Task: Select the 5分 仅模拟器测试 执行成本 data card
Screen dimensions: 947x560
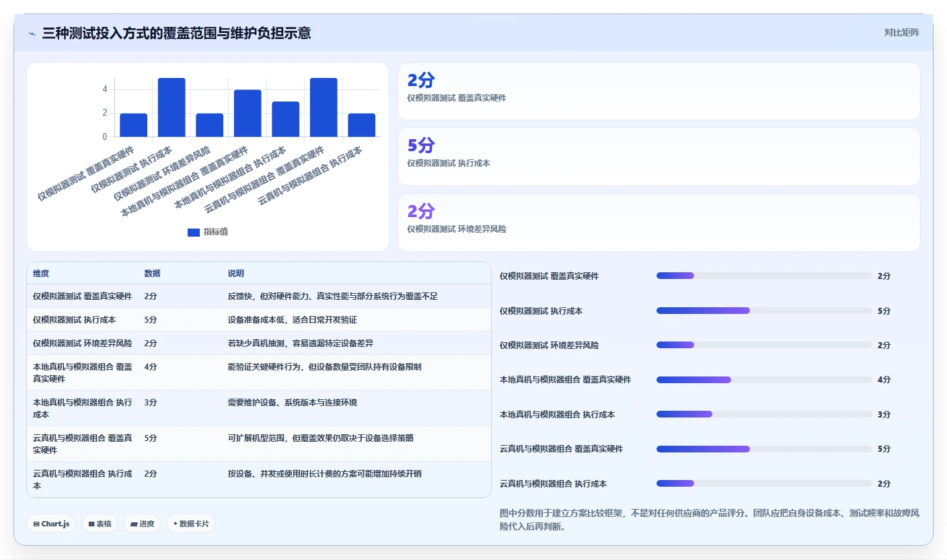Action: tap(659, 157)
